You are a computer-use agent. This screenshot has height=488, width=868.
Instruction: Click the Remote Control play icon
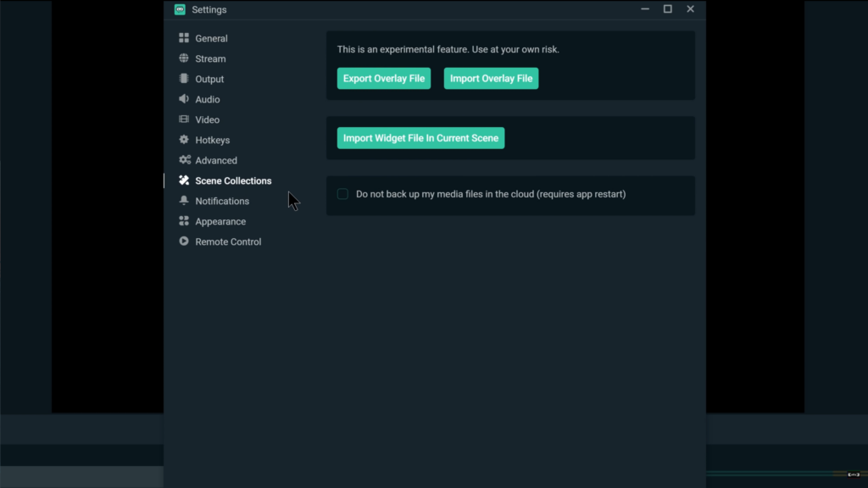click(184, 241)
